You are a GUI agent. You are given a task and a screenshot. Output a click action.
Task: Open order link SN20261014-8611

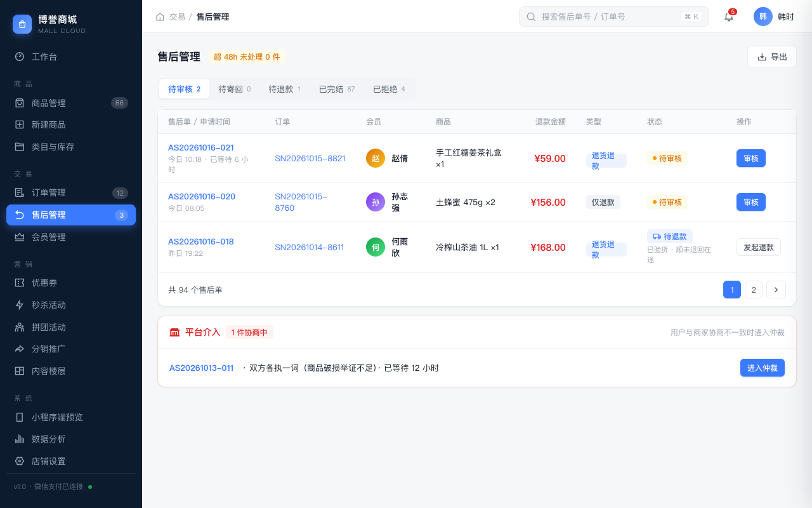click(x=310, y=248)
